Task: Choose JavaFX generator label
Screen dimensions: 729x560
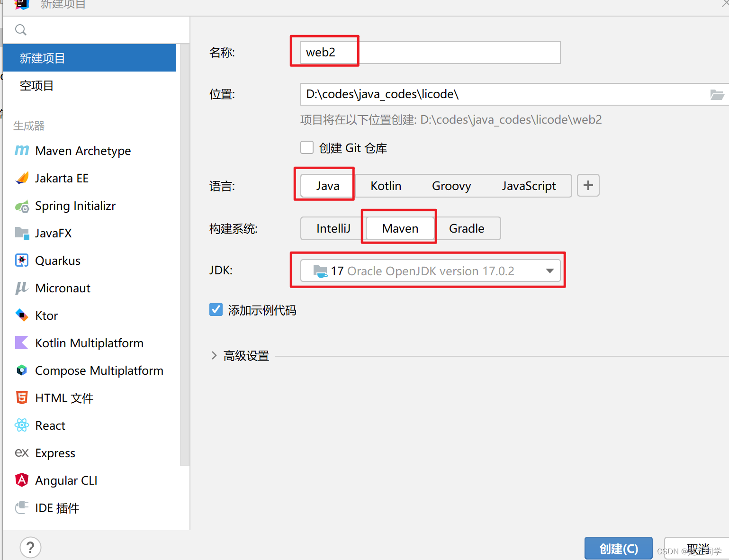Action: pos(54,233)
